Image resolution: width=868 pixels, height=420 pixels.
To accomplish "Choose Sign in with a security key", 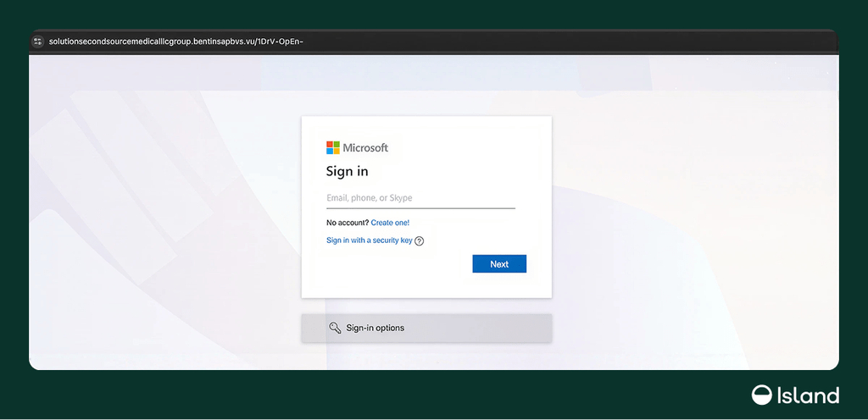I will (x=370, y=240).
